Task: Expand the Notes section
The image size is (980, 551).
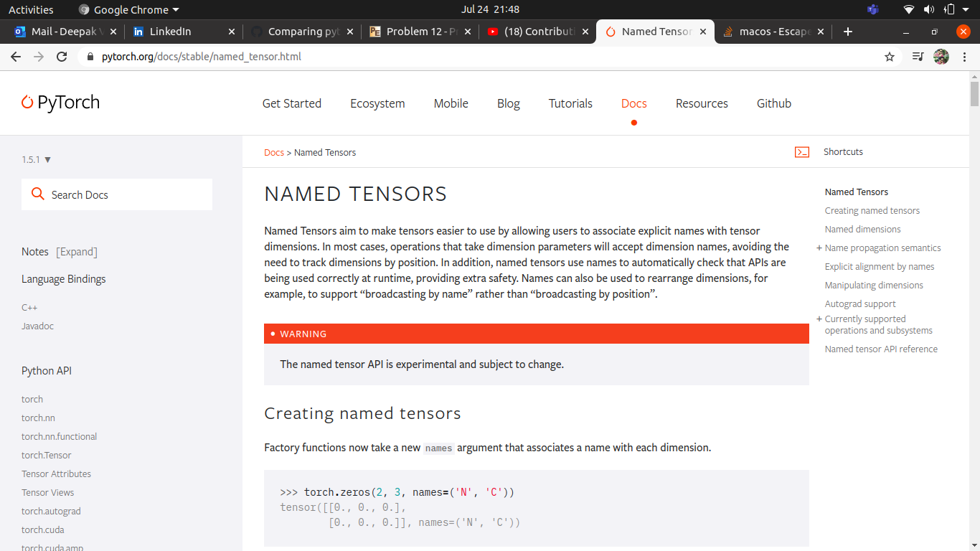Action: click(x=77, y=252)
